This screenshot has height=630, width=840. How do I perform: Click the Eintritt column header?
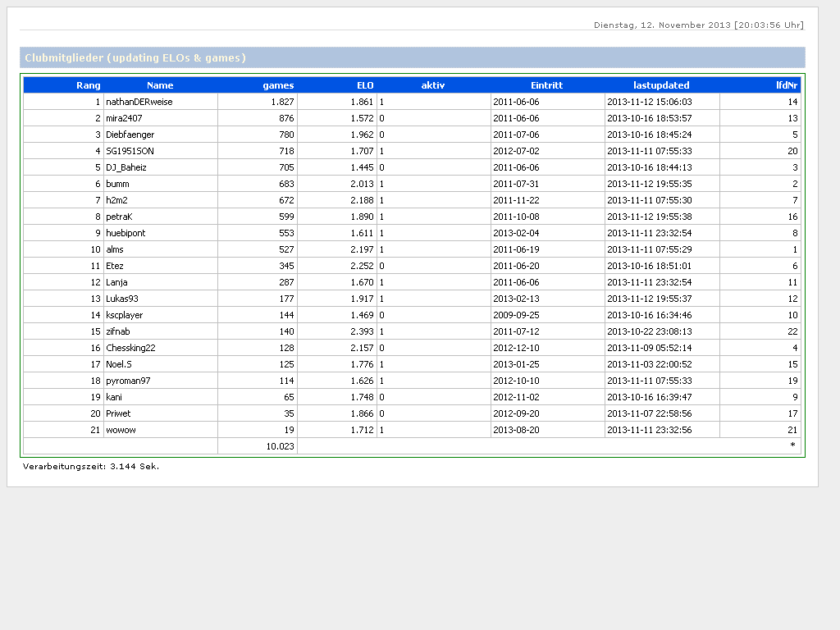pos(546,85)
